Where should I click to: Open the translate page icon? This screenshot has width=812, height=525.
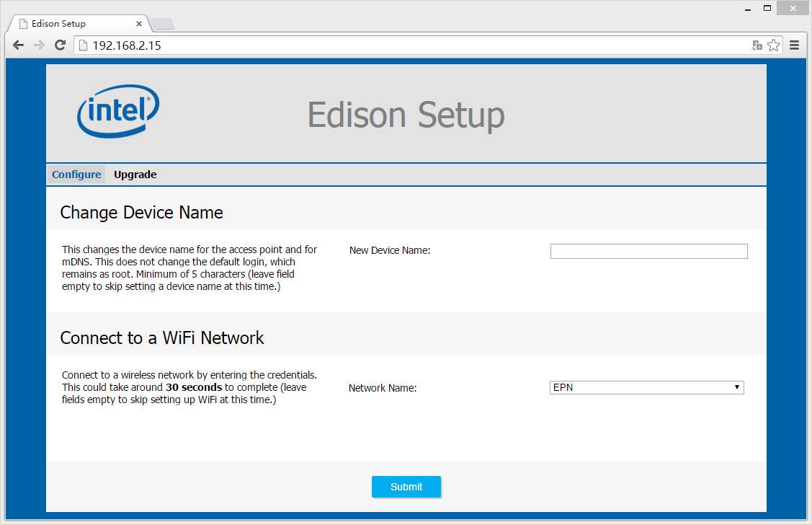click(757, 45)
